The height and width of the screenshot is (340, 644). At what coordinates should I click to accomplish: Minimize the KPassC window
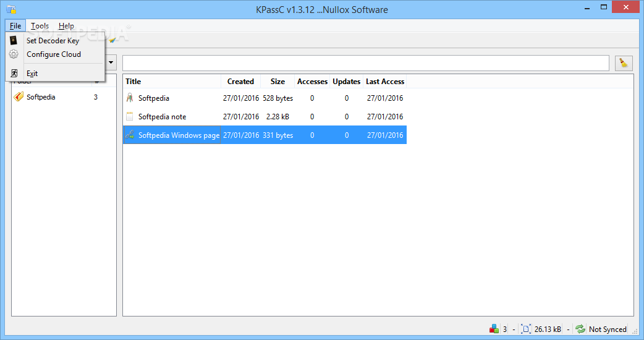(x=587, y=7)
